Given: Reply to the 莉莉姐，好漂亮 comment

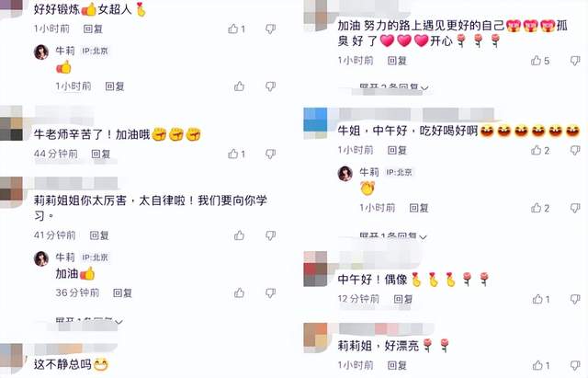Looking at the screenshot, I should (x=397, y=365).
